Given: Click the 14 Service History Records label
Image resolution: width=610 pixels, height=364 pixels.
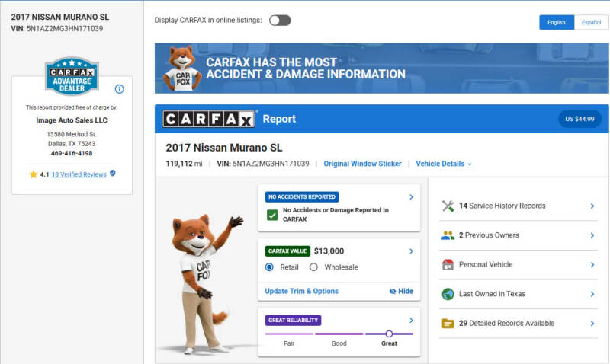Looking at the screenshot, I should coord(502,206).
